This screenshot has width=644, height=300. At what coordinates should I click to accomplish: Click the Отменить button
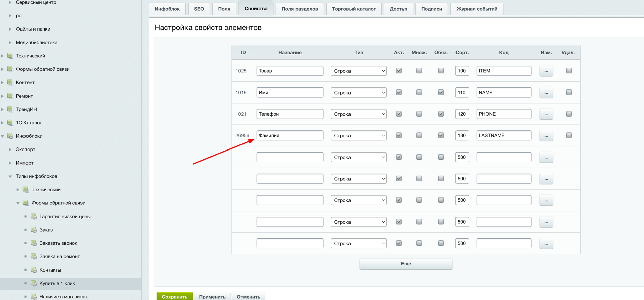[249, 296]
